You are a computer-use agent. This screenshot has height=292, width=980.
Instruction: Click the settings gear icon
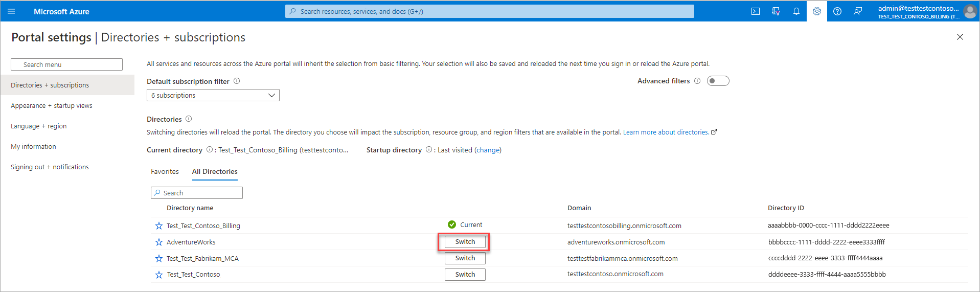817,11
